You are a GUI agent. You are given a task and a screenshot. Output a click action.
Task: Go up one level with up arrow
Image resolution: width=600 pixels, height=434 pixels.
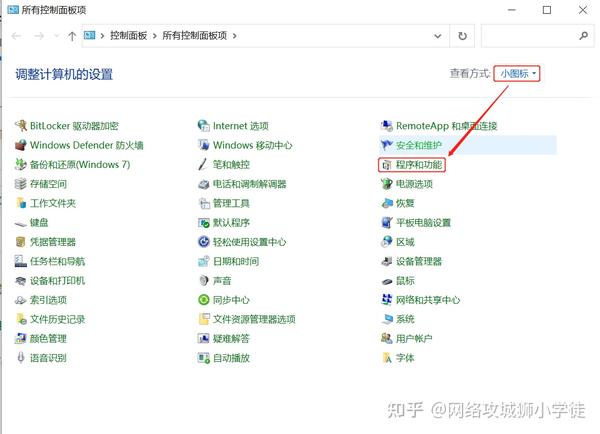[72, 36]
